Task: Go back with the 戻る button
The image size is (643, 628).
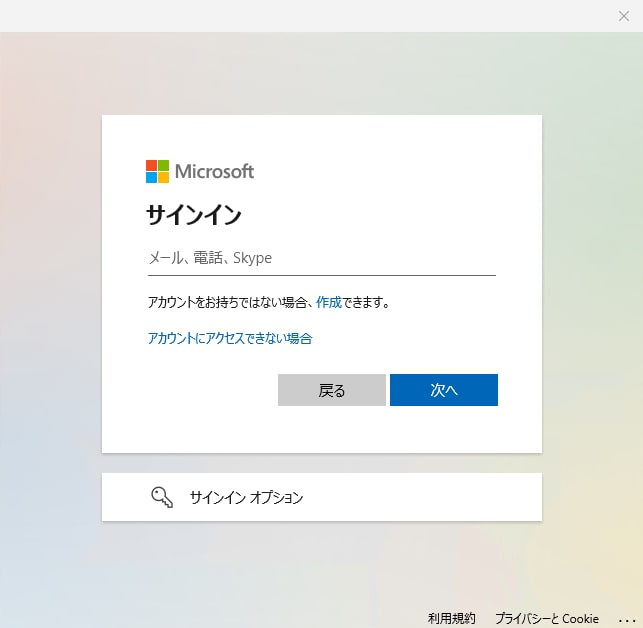Action: (x=332, y=390)
